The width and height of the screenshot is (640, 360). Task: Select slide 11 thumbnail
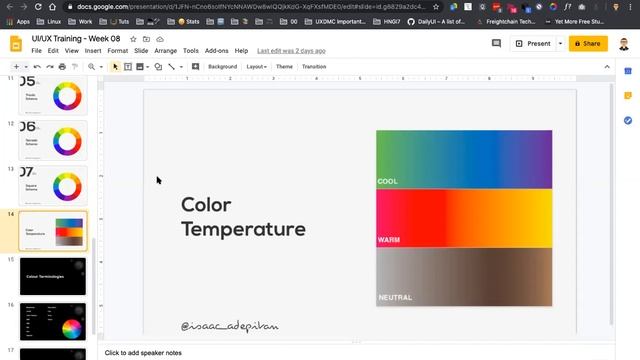pos(53,96)
